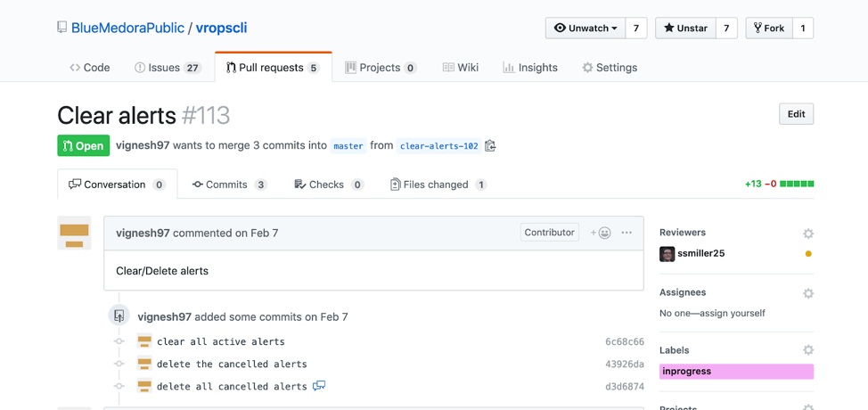Copy branch name clipboard icon
Image resolution: width=868 pixels, height=410 pixels.
tap(490, 146)
